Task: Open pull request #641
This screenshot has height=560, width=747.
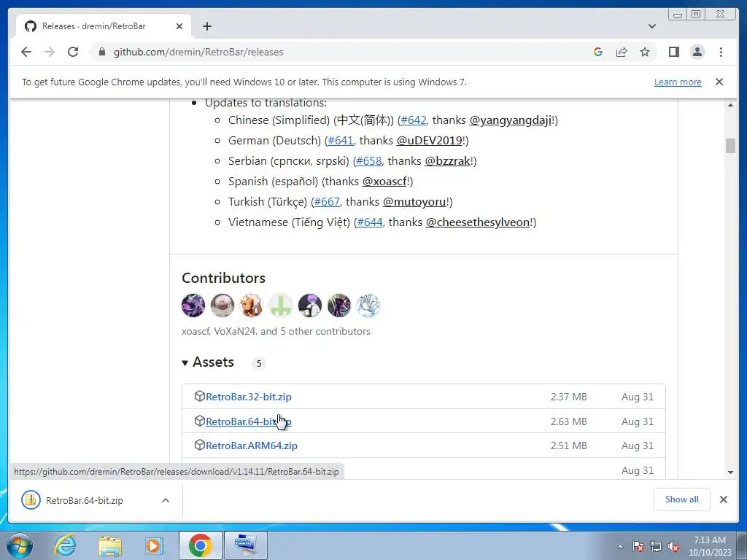Action: click(x=341, y=141)
